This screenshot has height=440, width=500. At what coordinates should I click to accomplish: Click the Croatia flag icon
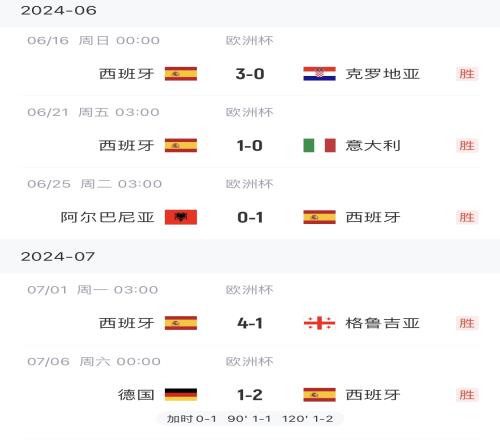(319, 74)
